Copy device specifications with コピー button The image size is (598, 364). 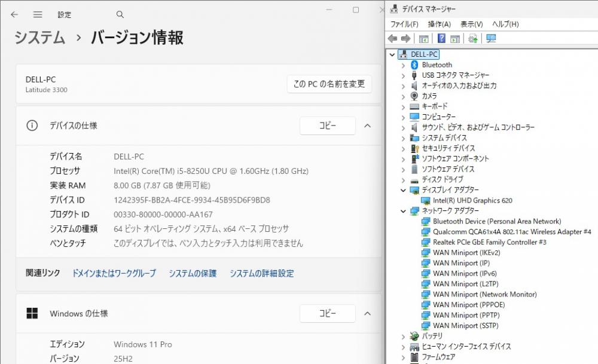point(328,126)
